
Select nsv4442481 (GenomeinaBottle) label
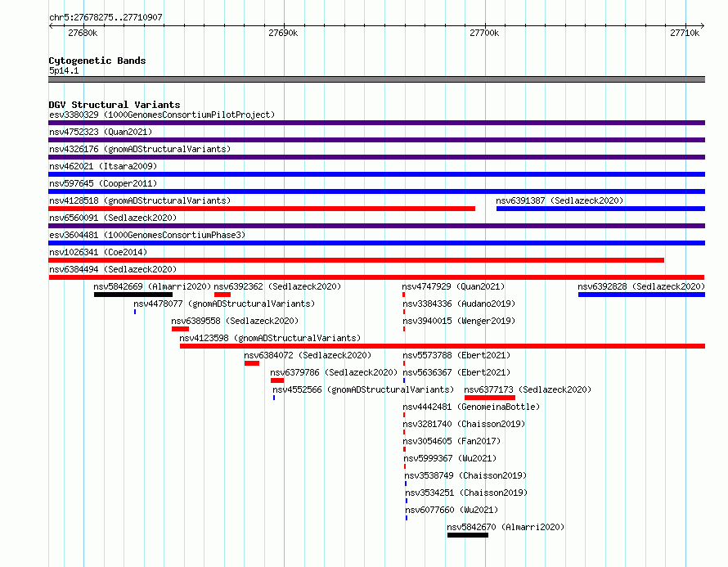(471, 407)
